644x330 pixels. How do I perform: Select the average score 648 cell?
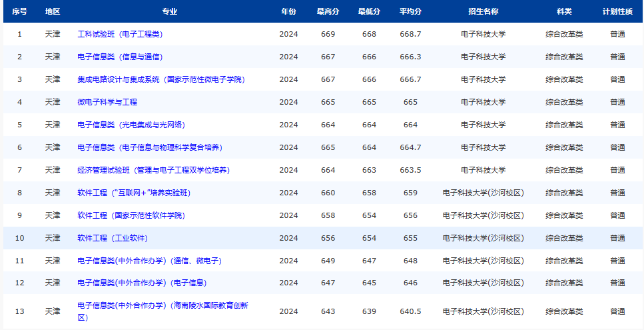pos(410,261)
